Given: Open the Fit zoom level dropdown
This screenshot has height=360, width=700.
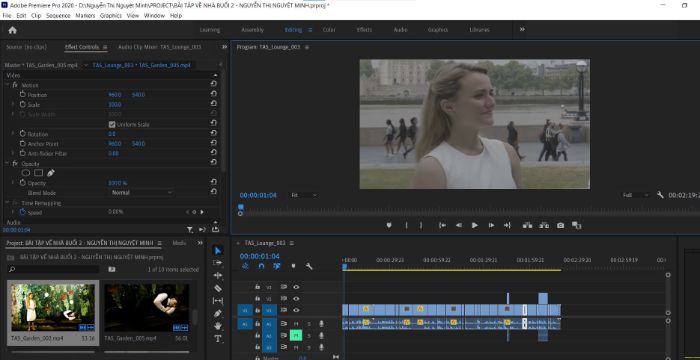Looking at the screenshot, I should [304, 195].
